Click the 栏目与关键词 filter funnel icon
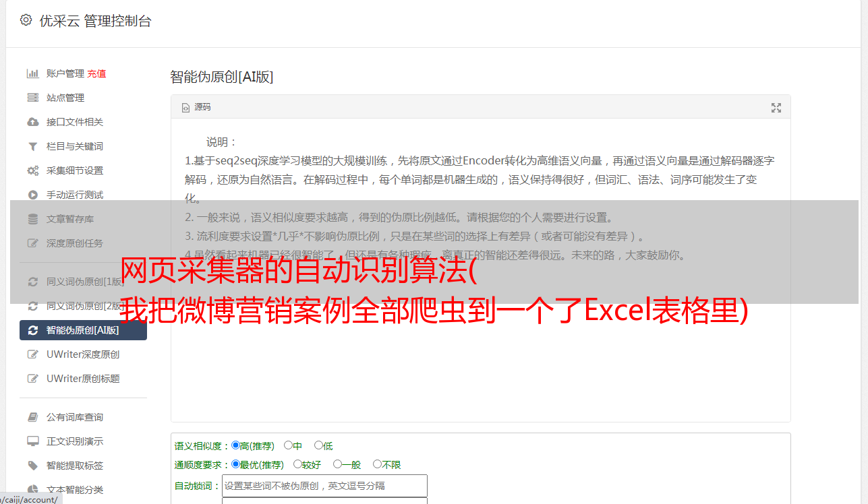This screenshot has width=868, height=504. click(32, 146)
